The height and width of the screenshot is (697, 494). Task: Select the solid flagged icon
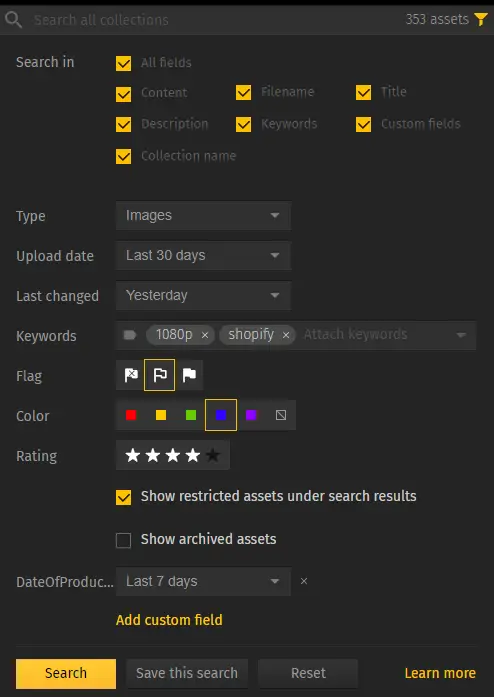point(189,375)
